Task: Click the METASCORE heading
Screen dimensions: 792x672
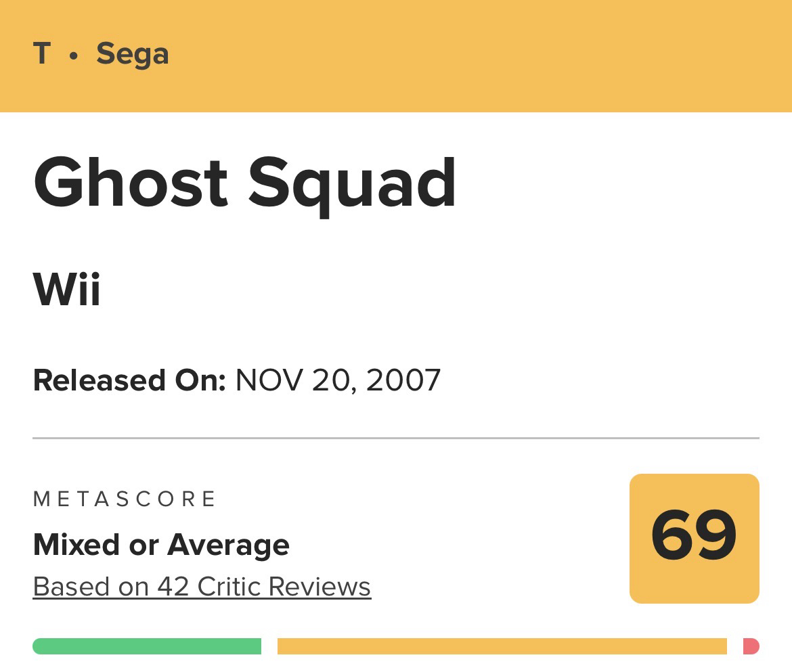Action: tap(125, 499)
